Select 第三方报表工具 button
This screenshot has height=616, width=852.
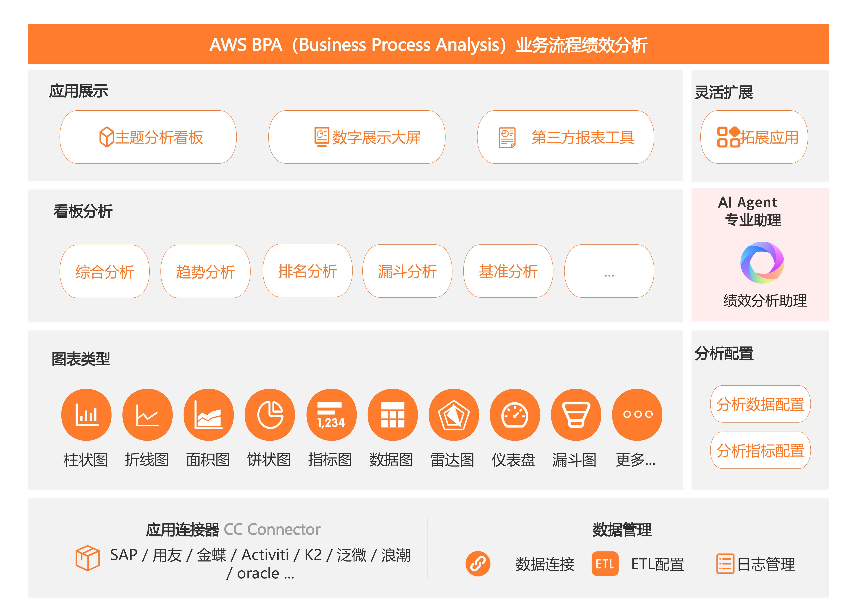[565, 137]
